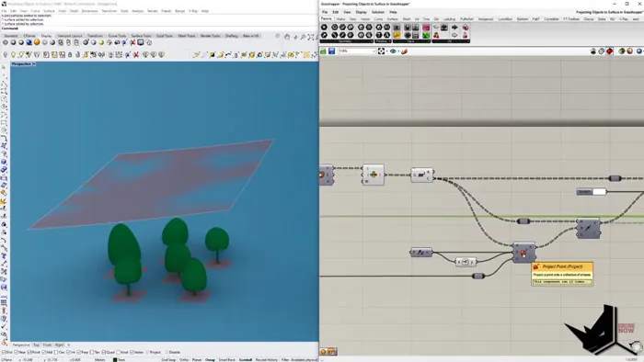Click the monitor screen icon in Rhino's Display toolbar
The image size is (644, 362).
(141, 42)
